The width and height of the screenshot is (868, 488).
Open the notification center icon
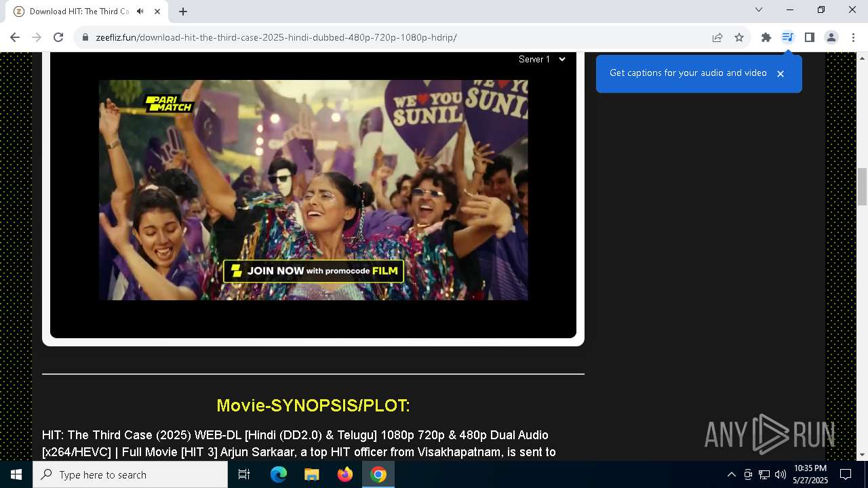tap(846, 474)
